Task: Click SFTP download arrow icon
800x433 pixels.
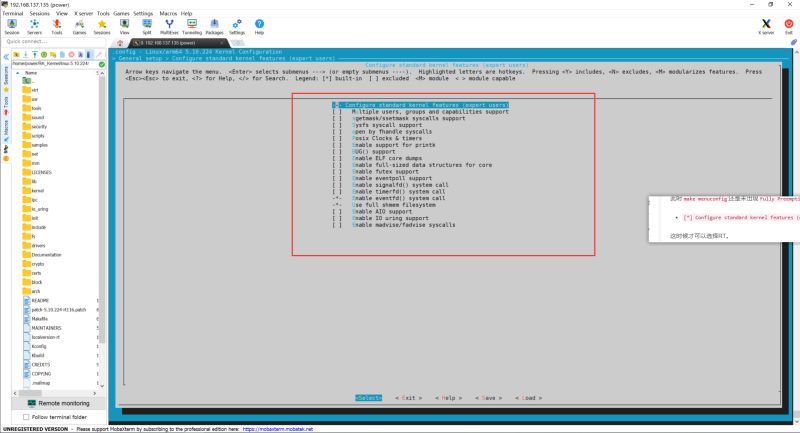Action: pyautogui.click(x=26, y=55)
